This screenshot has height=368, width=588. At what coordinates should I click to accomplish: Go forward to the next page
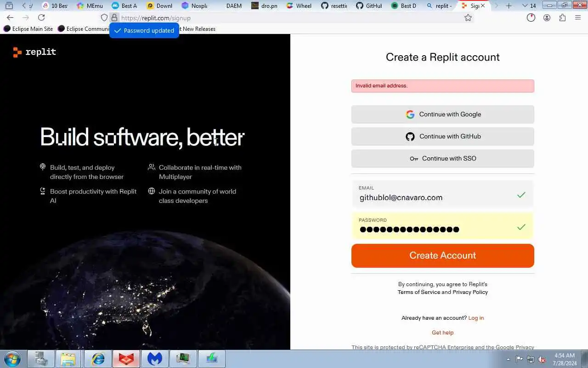26,17
